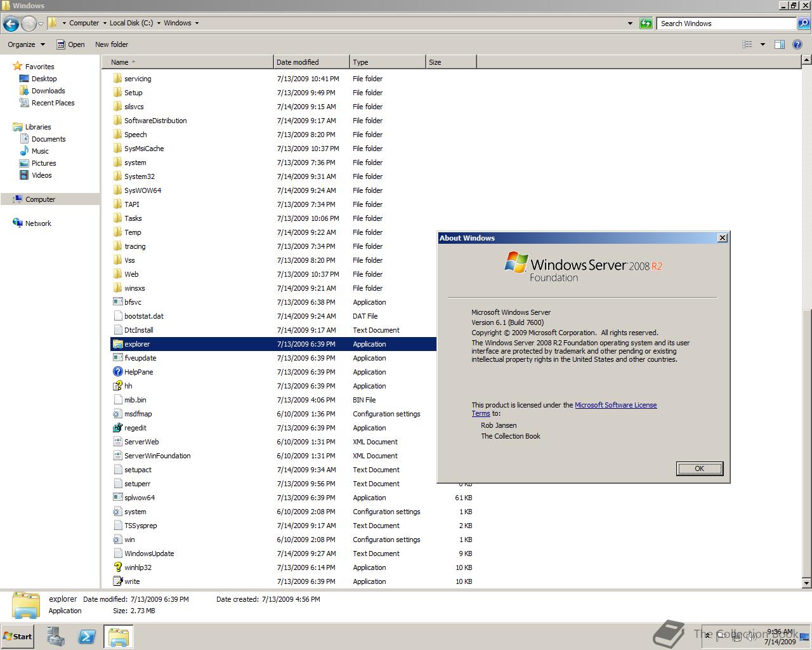Sort files by the Size column
The image size is (812, 650).
(x=451, y=62)
